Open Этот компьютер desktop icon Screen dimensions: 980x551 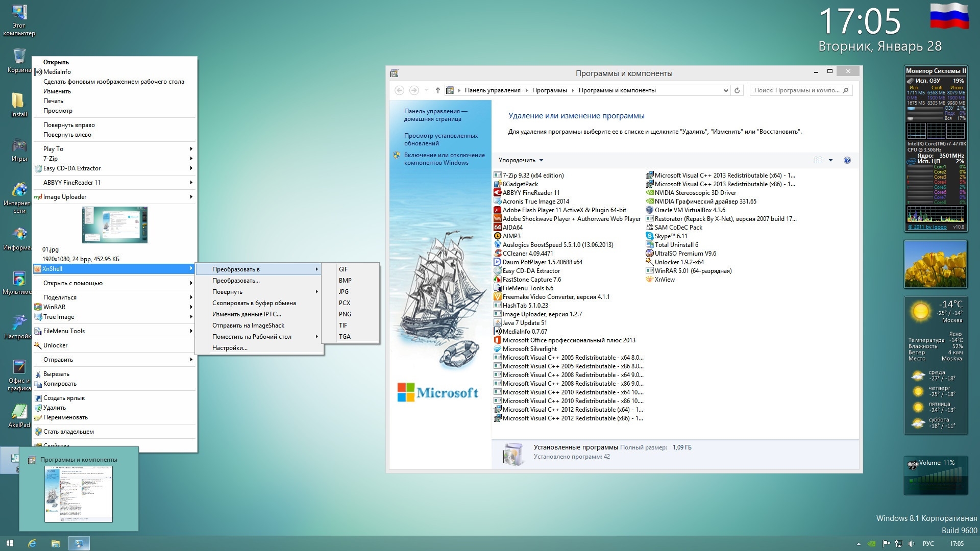tap(19, 20)
